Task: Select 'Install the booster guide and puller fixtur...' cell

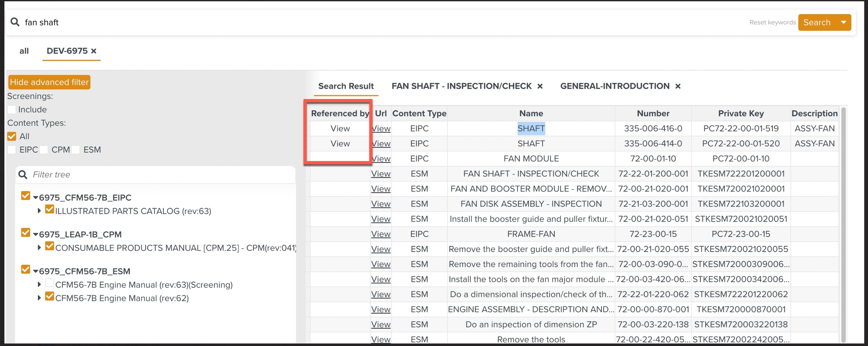Action: coord(531,219)
